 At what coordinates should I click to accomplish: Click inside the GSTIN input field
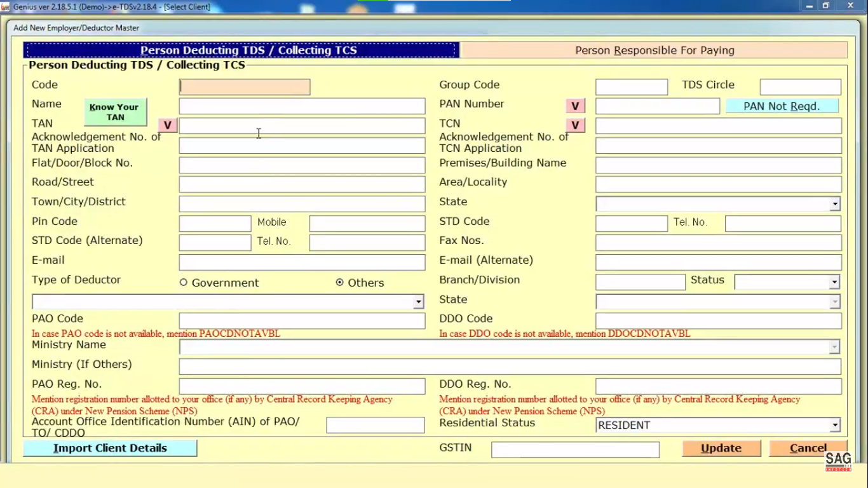pos(574,449)
